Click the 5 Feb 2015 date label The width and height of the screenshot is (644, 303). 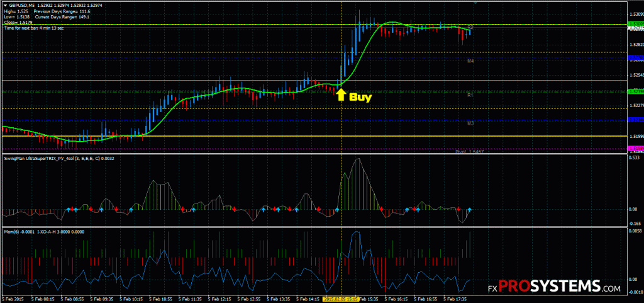click(14, 299)
